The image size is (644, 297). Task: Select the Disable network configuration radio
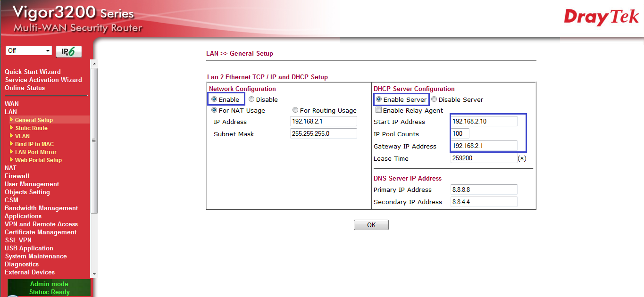tap(251, 99)
